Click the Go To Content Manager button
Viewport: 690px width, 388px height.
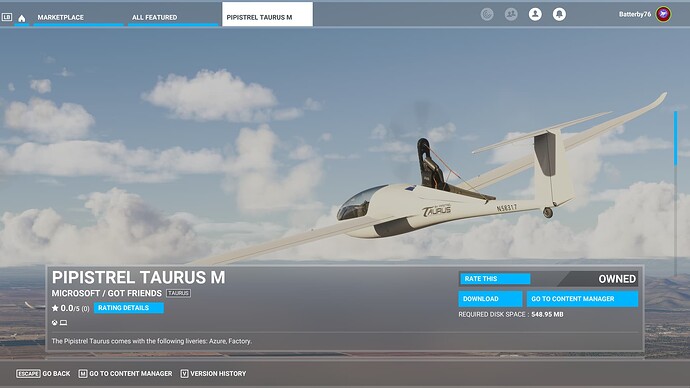582,299
